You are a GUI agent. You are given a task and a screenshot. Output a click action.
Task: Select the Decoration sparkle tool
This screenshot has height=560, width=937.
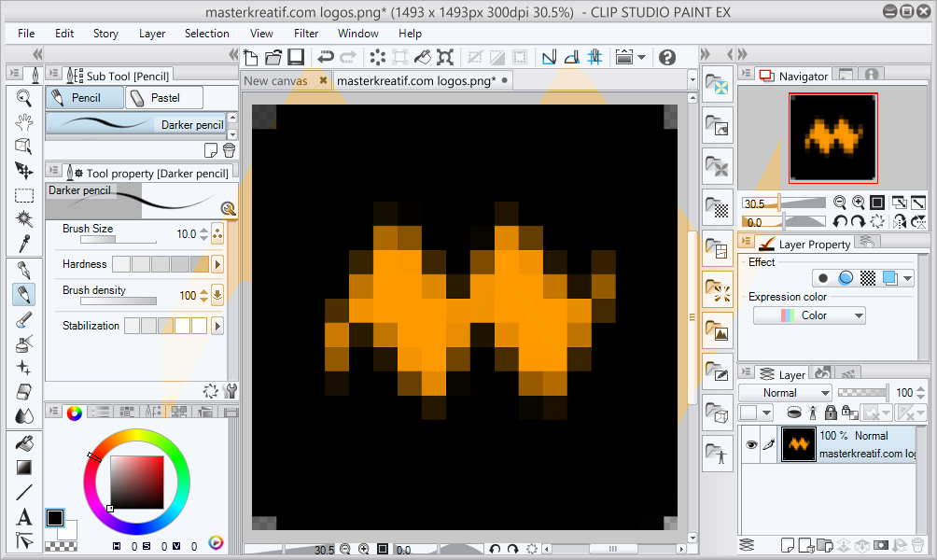pos(24,368)
